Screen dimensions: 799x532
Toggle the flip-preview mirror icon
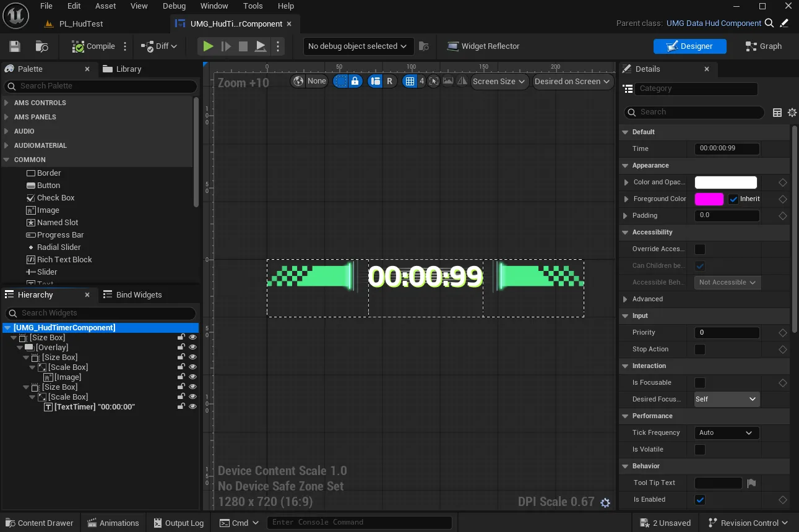point(462,81)
